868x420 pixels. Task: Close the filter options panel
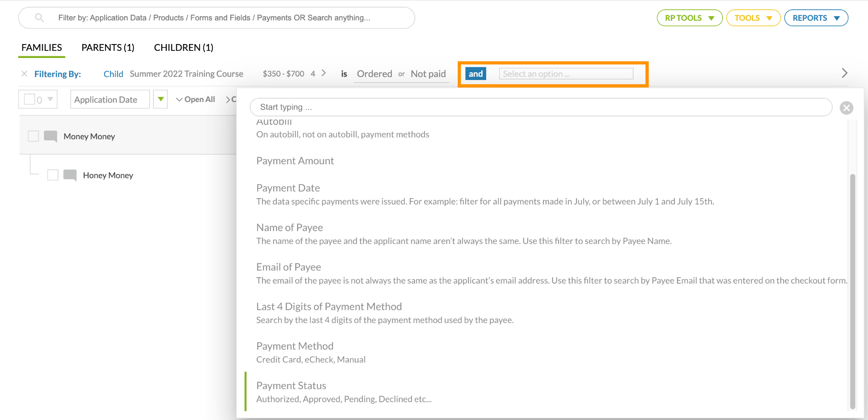pos(846,108)
